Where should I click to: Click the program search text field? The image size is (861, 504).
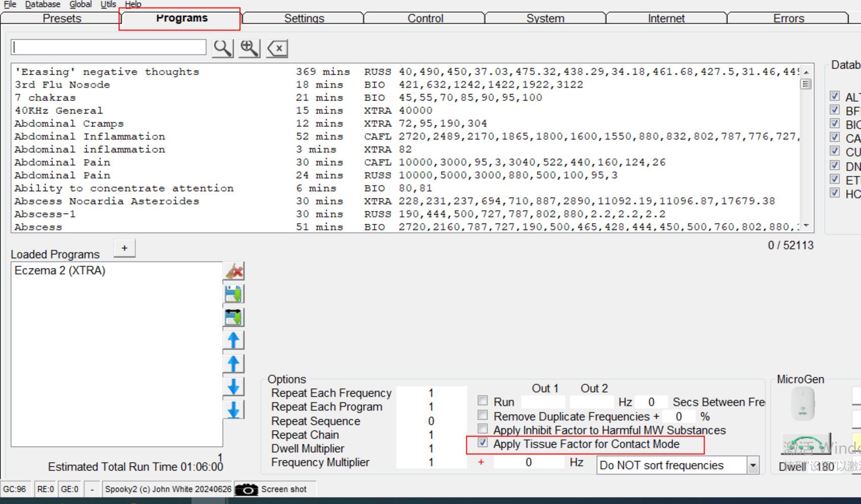pos(109,47)
